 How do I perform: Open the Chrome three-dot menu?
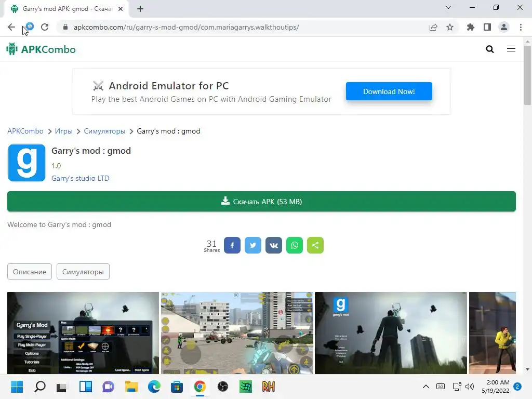521,27
